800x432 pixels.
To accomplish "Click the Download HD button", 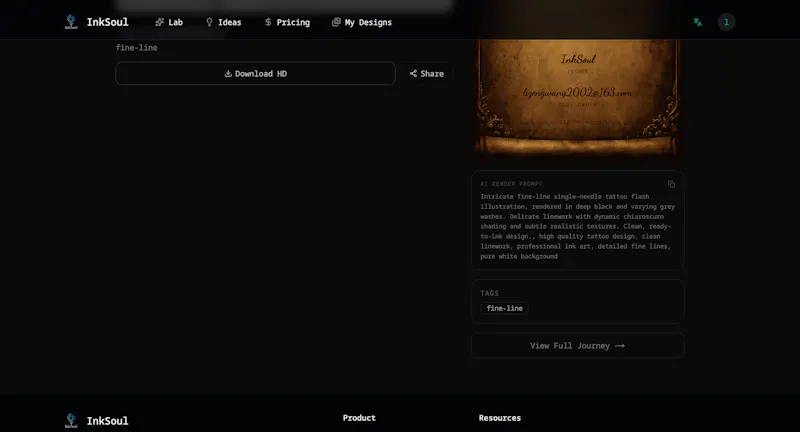I will pos(255,73).
